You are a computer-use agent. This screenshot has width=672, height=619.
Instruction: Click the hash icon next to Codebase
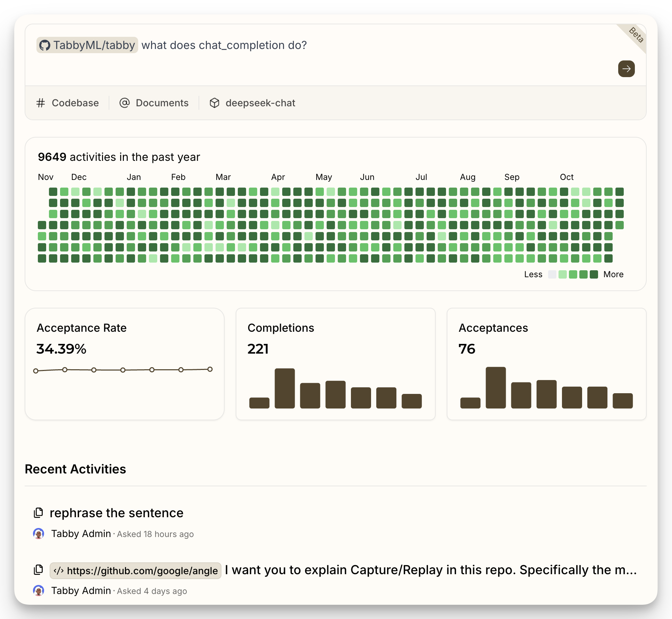pos(41,103)
